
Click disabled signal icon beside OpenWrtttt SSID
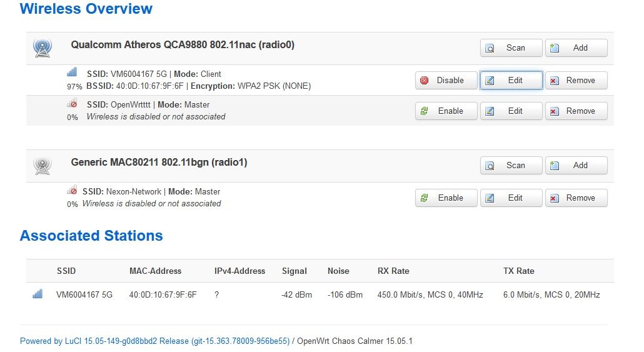coord(72,104)
